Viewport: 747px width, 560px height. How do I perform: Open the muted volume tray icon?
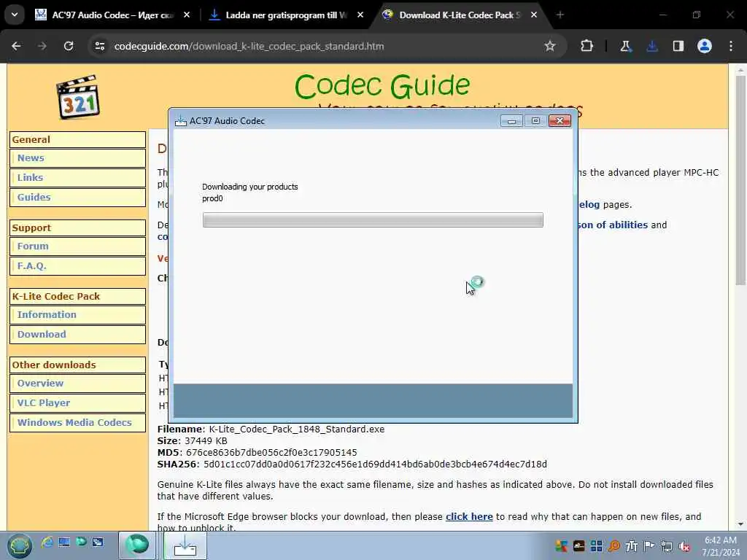pos(684,545)
